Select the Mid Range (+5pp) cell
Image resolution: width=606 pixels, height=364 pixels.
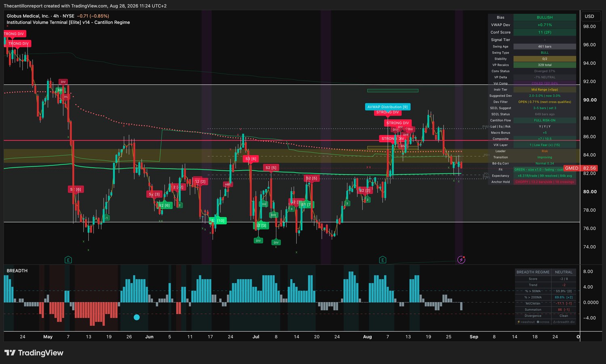[545, 90]
